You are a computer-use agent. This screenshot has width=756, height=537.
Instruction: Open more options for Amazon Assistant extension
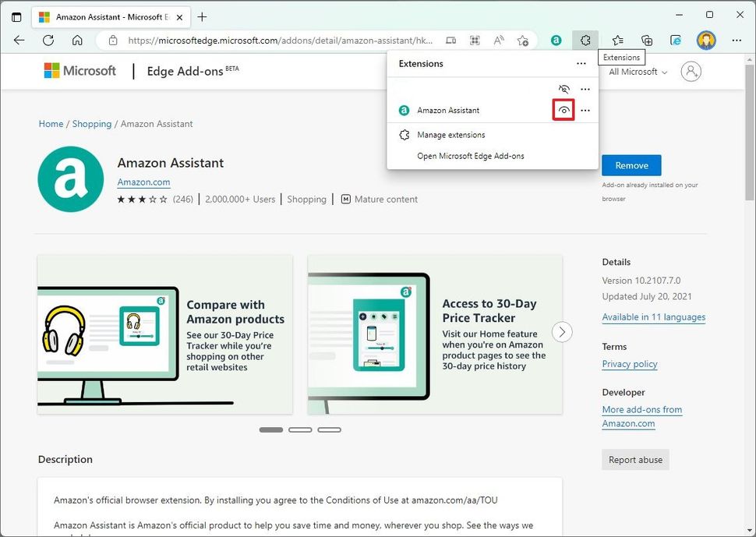585,110
